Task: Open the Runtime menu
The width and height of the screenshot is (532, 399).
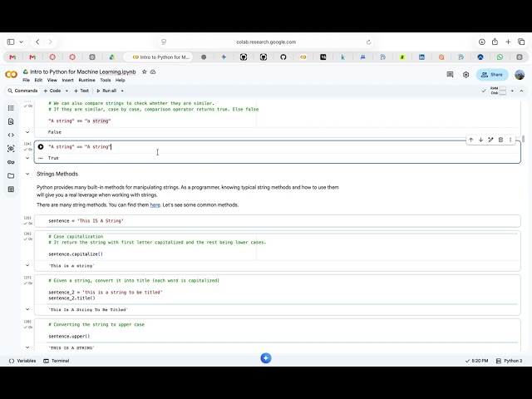Action: 86,80
